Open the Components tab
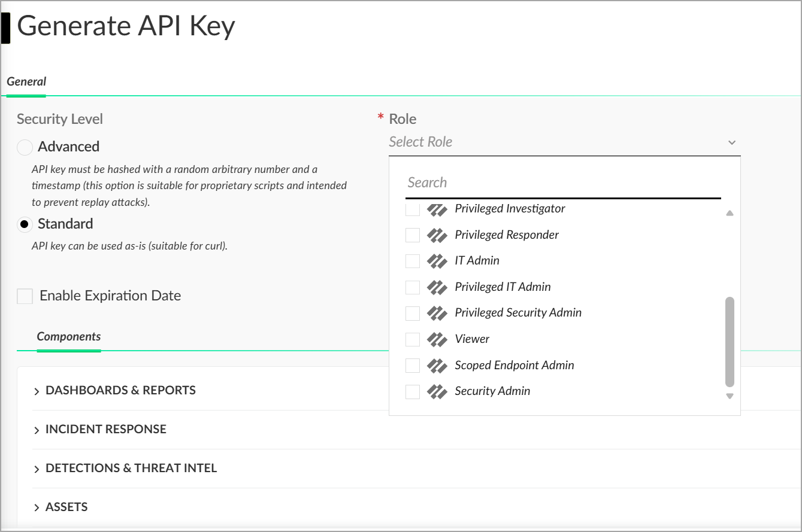 tap(69, 337)
